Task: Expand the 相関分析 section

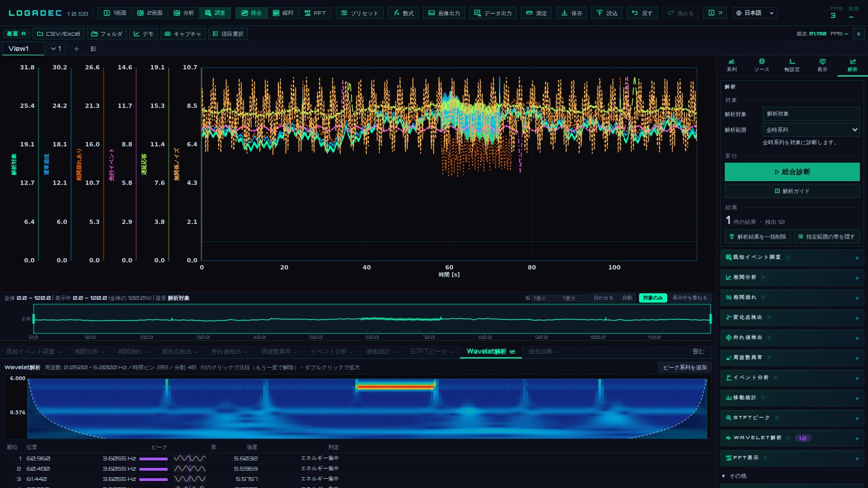Action: click(792, 277)
